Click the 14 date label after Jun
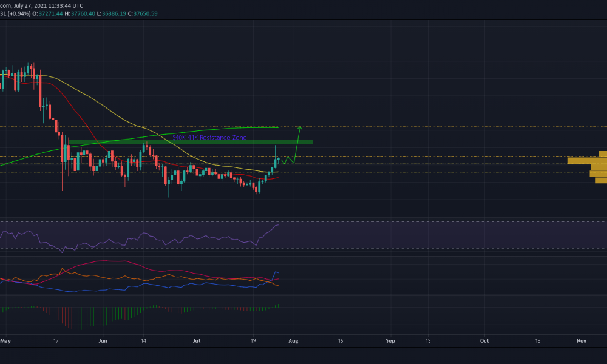The image size is (607, 364). click(144, 341)
